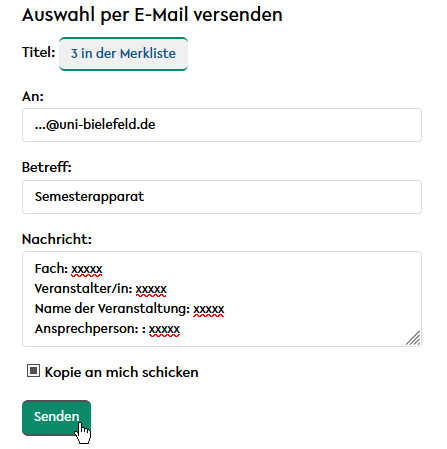This screenshot has width=447, height=449.
Task: Click the xxxxx placeholder after 'Name der Veranstaltung'
Action: [209, 309]
